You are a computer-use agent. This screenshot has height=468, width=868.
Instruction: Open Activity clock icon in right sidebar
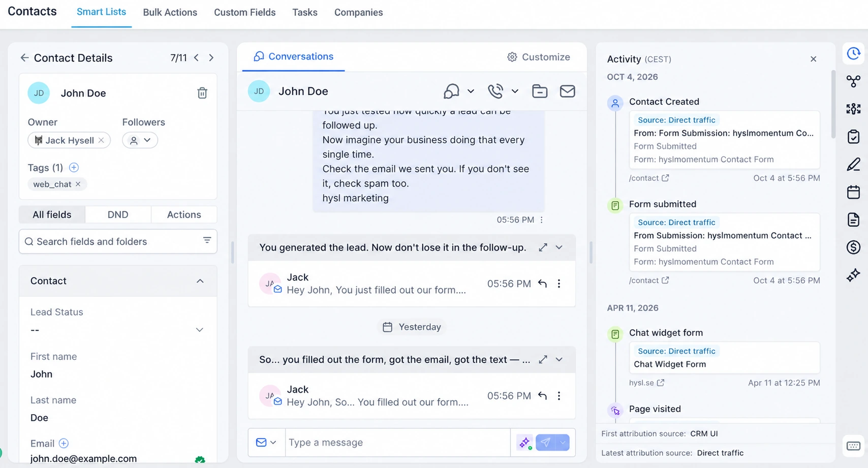854,53
